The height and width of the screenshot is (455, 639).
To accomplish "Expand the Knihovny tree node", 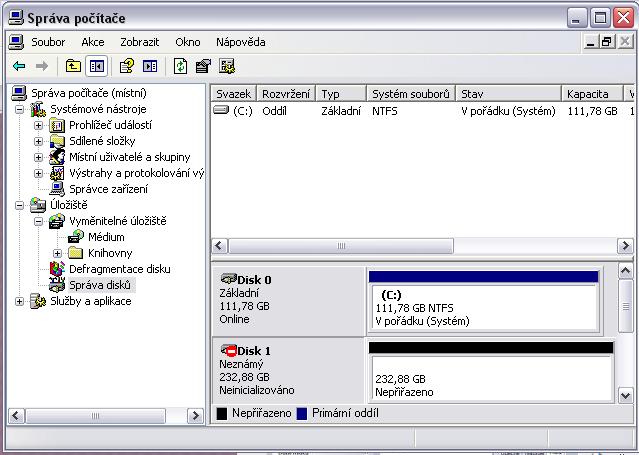I will [x=57, y=253].
